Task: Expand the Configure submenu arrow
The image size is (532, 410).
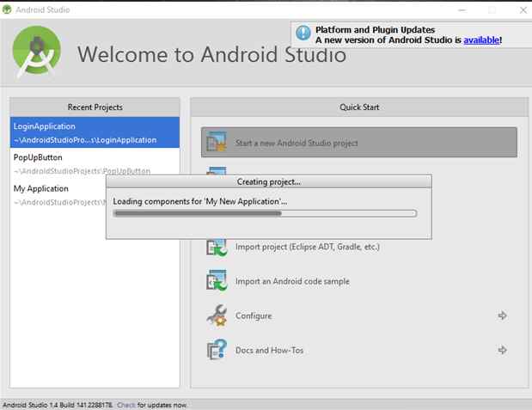Action: pyautogui.click(x=502, y=315)
